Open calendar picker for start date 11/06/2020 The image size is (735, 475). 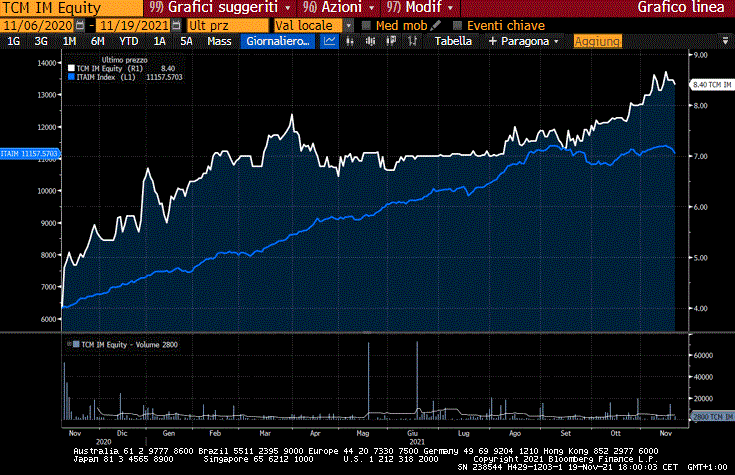pyautogui.click(x=80, y=25)
